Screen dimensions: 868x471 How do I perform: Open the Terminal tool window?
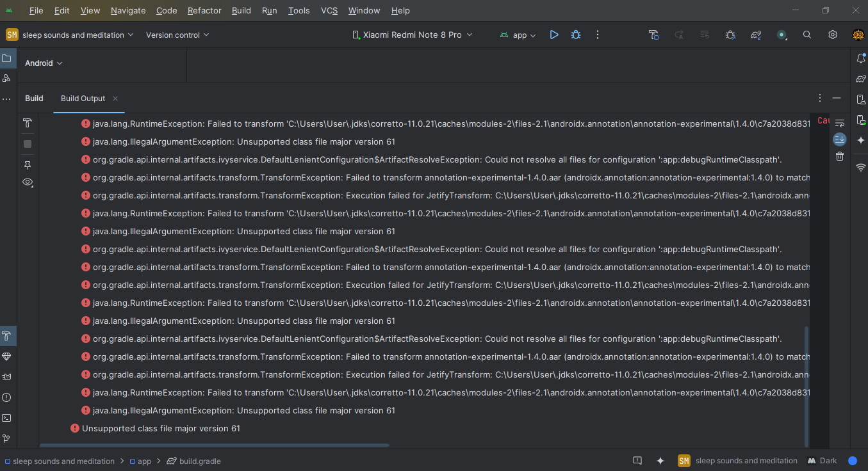6,418
